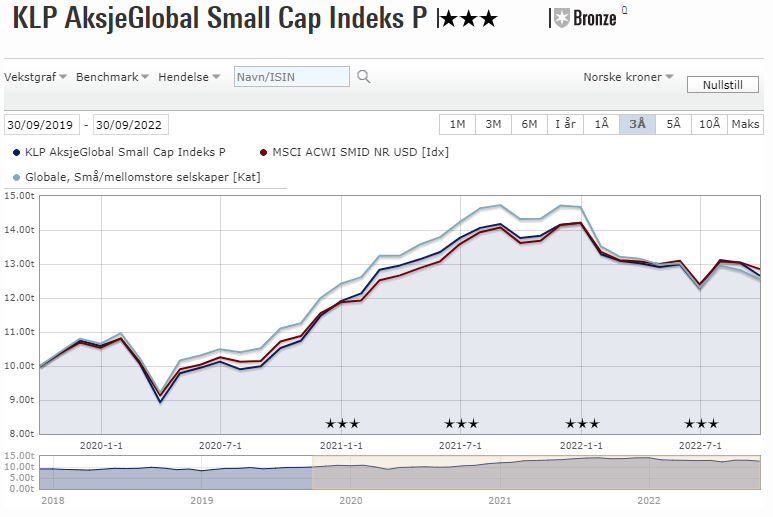Click the 15.00t label on the main chart axis
Viewport: 773px width, 517px height.
19,196
